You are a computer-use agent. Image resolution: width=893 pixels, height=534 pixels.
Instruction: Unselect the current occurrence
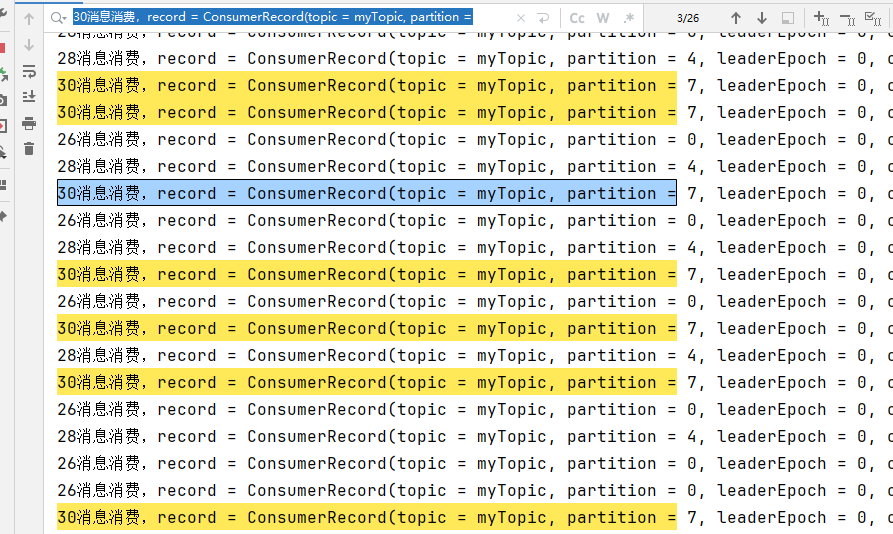(847, 18)
